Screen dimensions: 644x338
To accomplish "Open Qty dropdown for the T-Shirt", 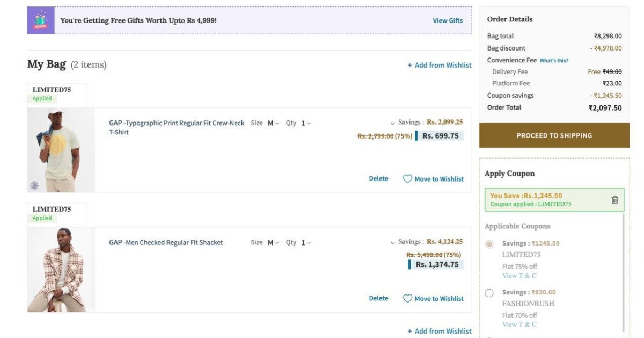I will [305, 123].
